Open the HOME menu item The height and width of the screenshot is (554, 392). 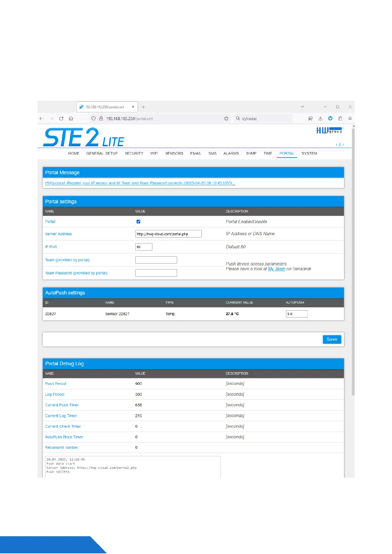(x=74, y=154)
